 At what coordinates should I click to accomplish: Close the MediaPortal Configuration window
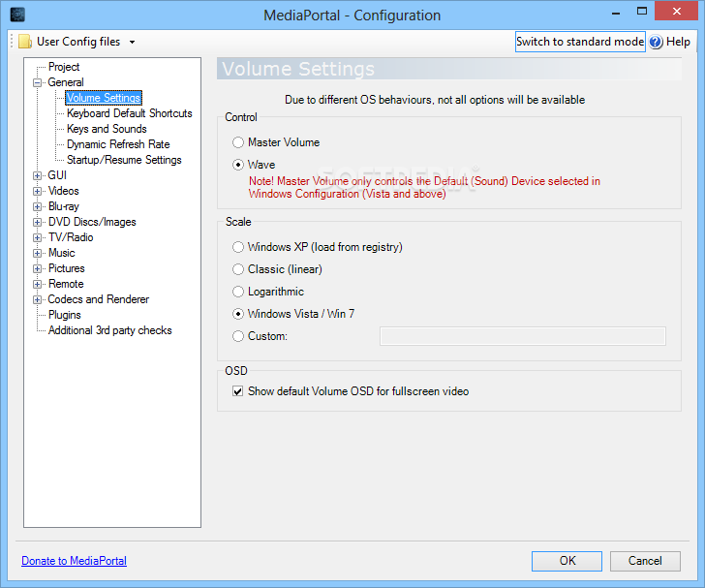click(x=677, y=12)
